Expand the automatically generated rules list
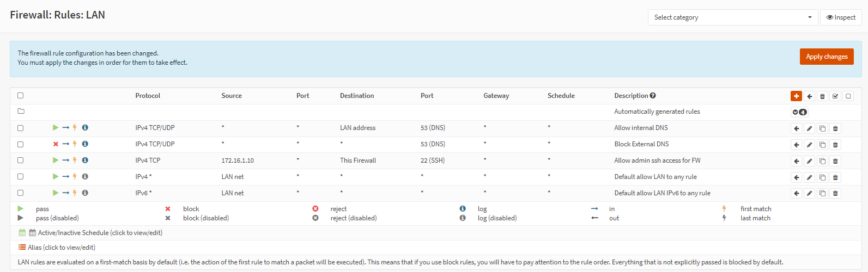The image size is (868, 272). [799, 112]
